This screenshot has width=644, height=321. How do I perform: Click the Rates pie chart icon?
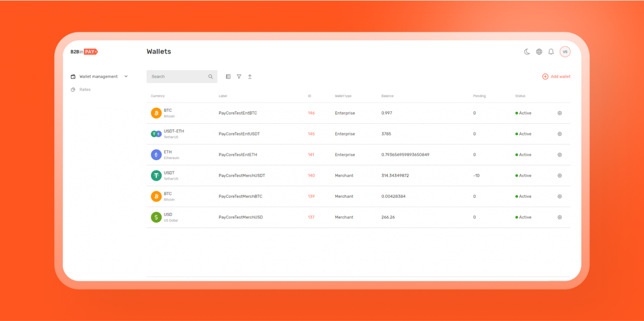click(x=73, y=89)
